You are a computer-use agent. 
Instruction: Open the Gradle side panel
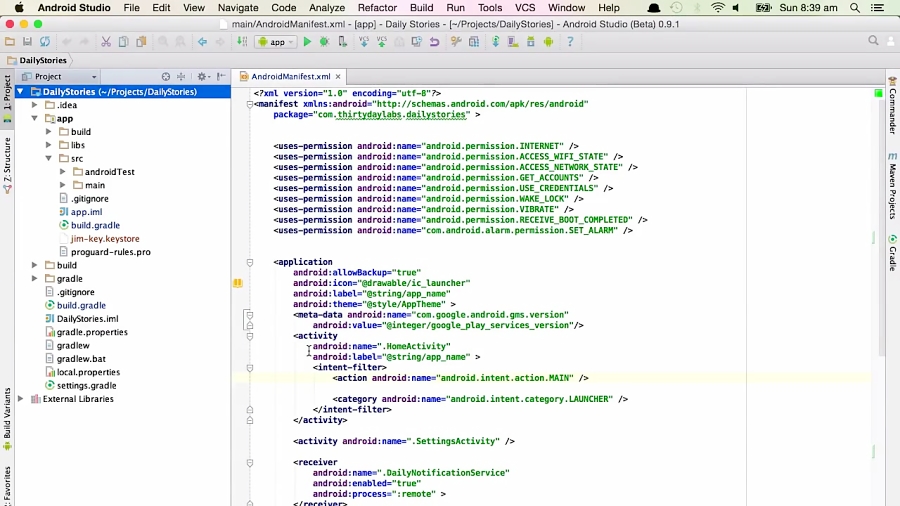pos(893,252)
